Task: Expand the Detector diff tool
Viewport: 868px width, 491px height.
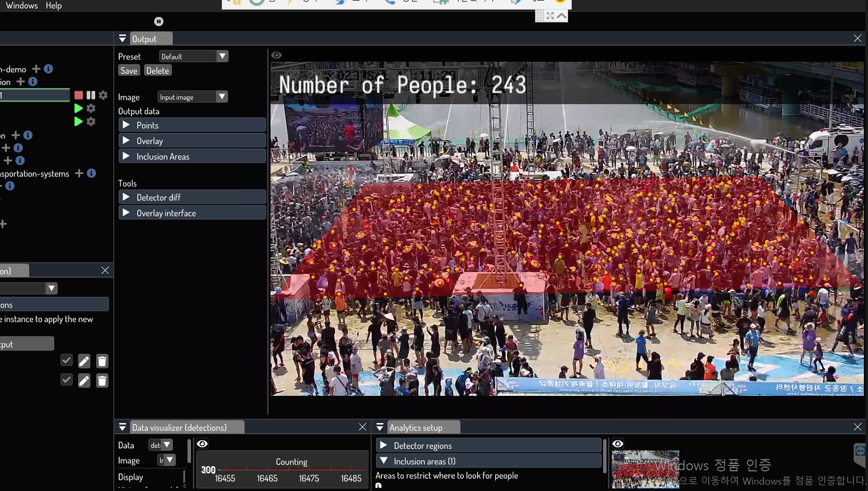Action: (192, 197)
